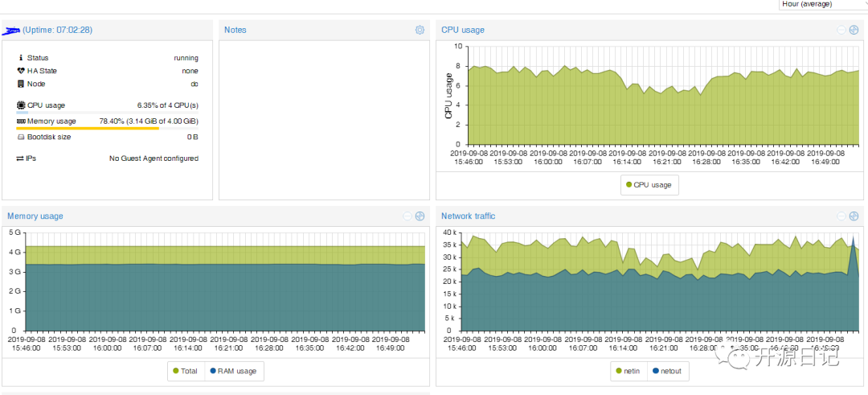Click the arrows icon beside IPs
Screen dimensions: 868x395
20,158
